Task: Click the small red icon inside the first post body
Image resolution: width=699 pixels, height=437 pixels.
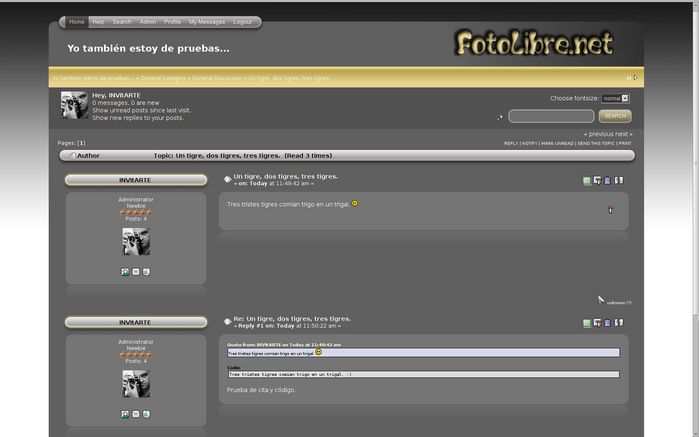Action: click(x=610, y=209)
